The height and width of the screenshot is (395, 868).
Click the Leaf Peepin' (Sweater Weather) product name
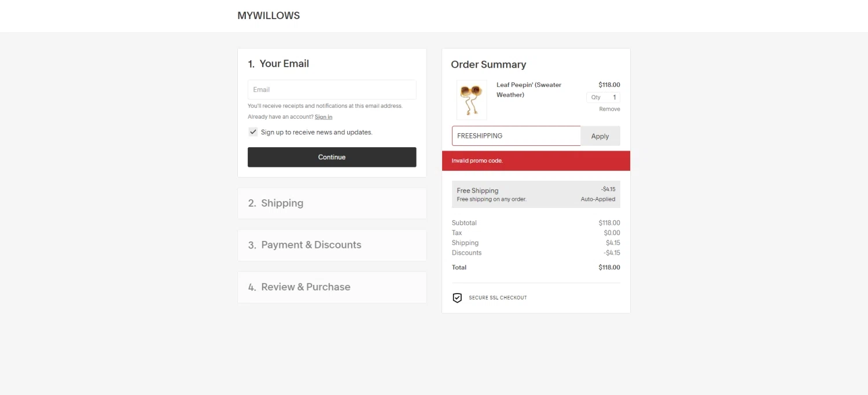[x=528, y=90]
